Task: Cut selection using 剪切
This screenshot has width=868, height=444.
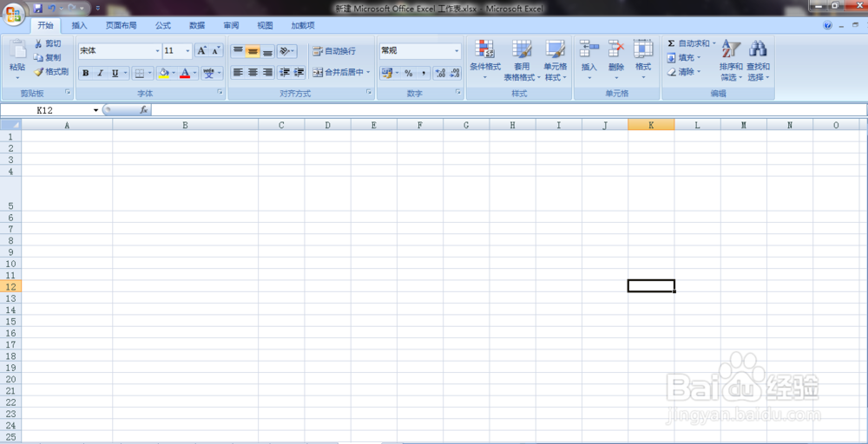Action: [x=48, y=43]
